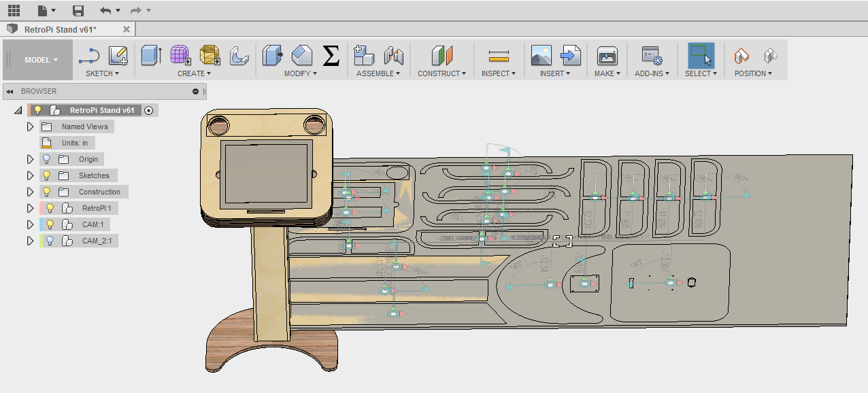Open the File menu
Image resolution: width=868 pixels, height=393 pixels.
click(x=42, y=10)
